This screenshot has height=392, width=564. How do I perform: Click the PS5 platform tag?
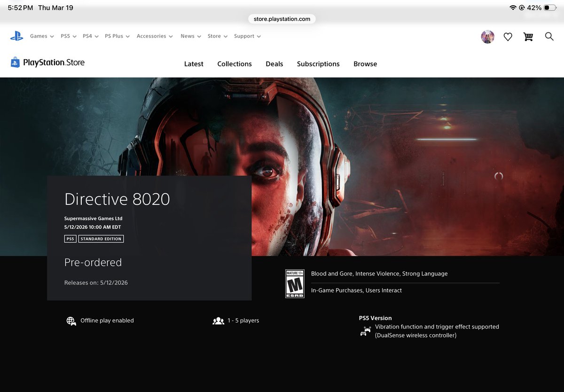[70, 239]
